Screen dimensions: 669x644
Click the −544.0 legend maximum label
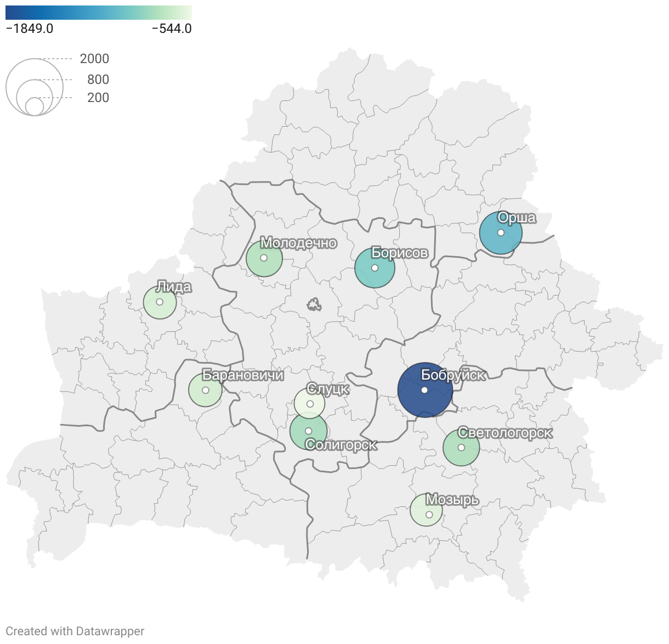coord(172,29)
